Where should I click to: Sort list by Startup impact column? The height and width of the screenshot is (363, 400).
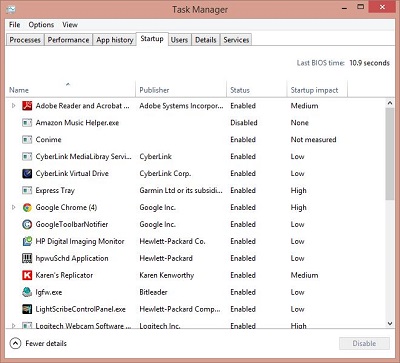click(x=314, y=90)
